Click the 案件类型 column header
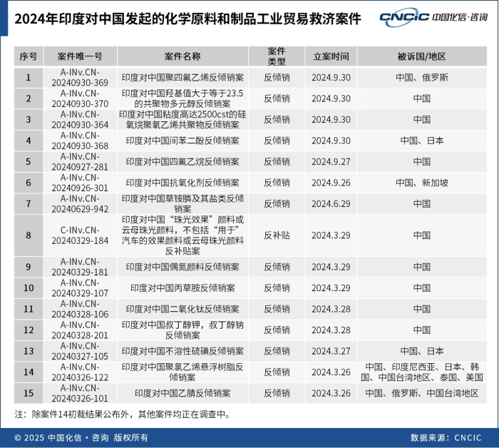Image resolution: width=499 pixels, height=448 pixels. tap(277, 56)
